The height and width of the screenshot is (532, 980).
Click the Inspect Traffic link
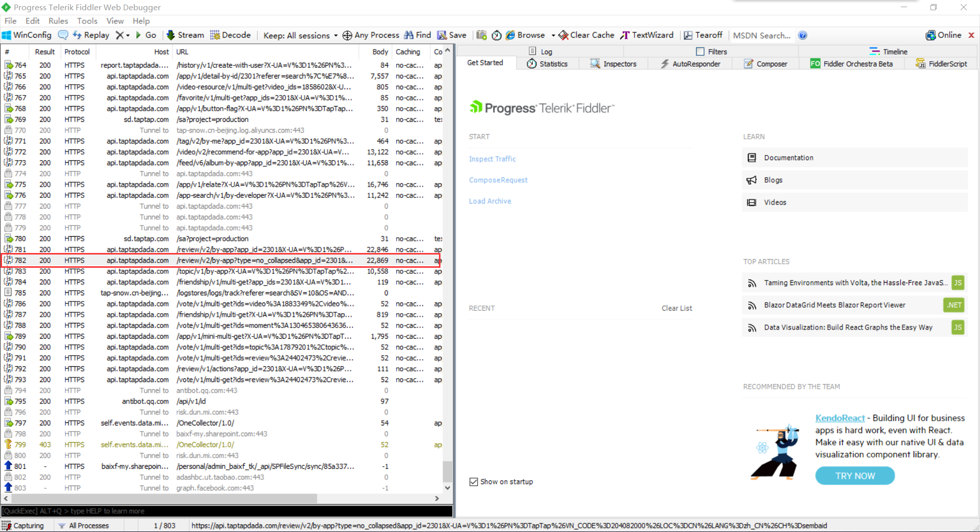pyautogui.click(x=492, y=159)
